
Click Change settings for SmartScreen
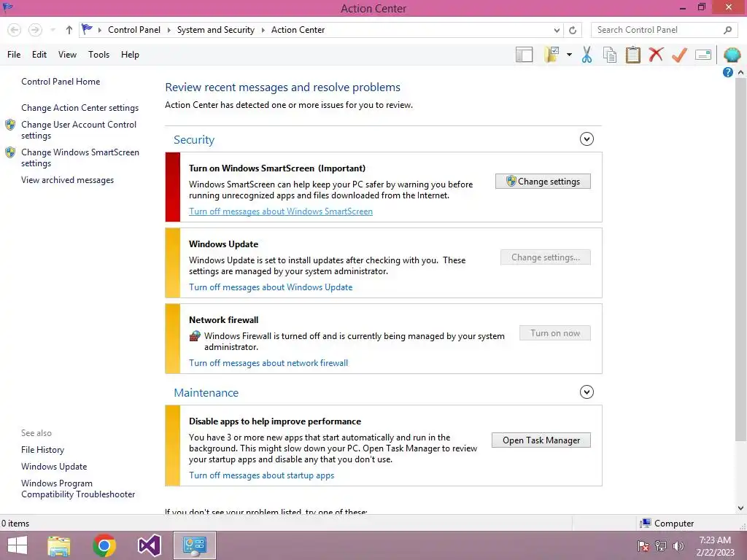click(x=543, y=182)
